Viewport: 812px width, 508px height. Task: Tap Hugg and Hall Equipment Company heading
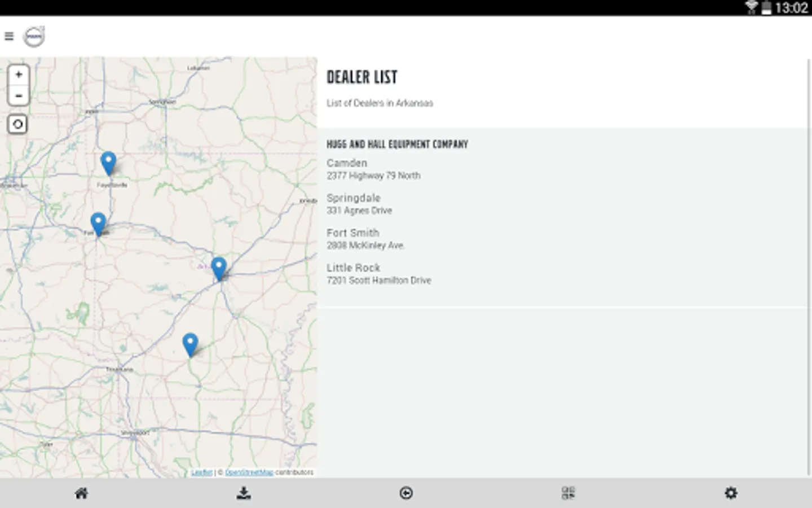tap(398, 144)
